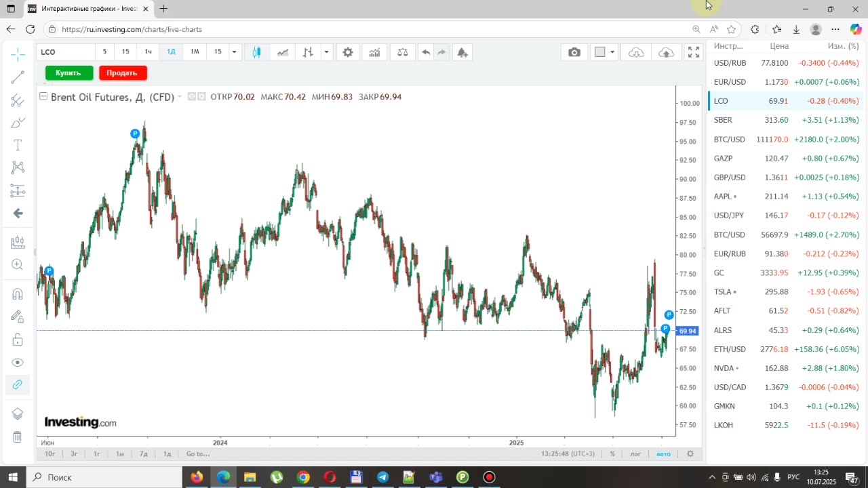The width and height of the screenshot is (868, 488).
Task: Activate the zoom in tool
Action: [18, 265]
